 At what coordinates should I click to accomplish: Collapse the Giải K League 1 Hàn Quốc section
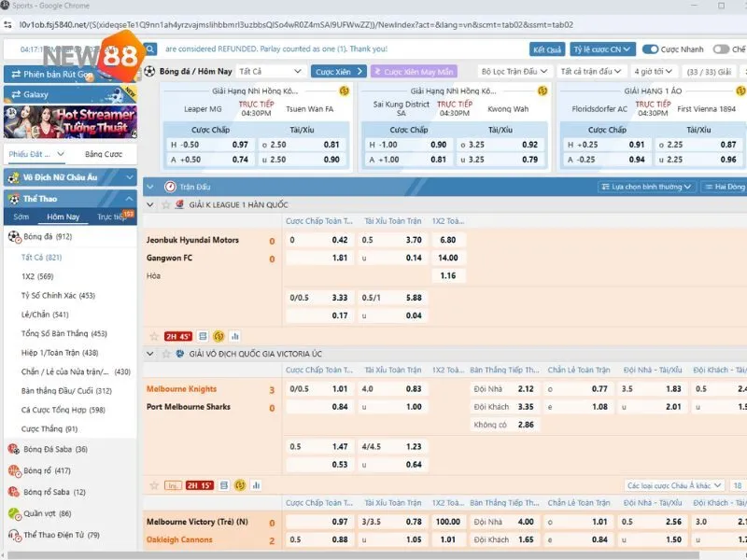point(151,204)
